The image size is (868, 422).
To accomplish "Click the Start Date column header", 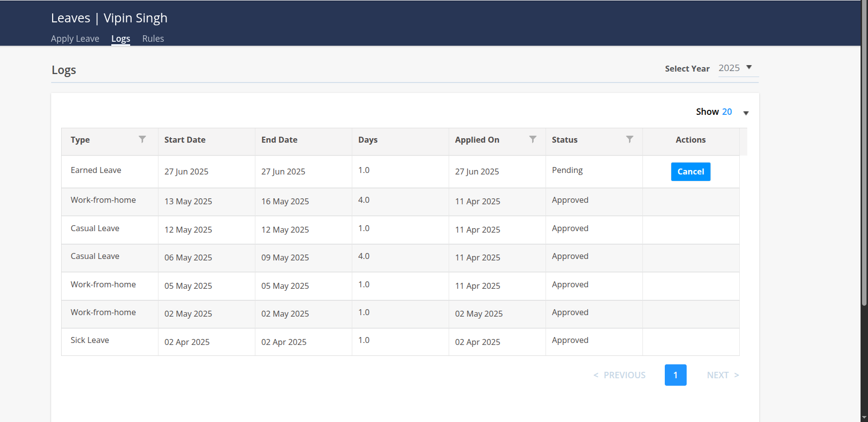I will pyautogui.click(x=185, y=140).
